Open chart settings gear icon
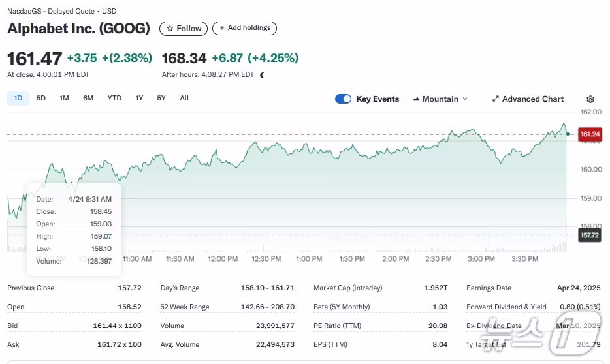Image resolution: width=610 pixels, height=364 pixels. [590, 99]
